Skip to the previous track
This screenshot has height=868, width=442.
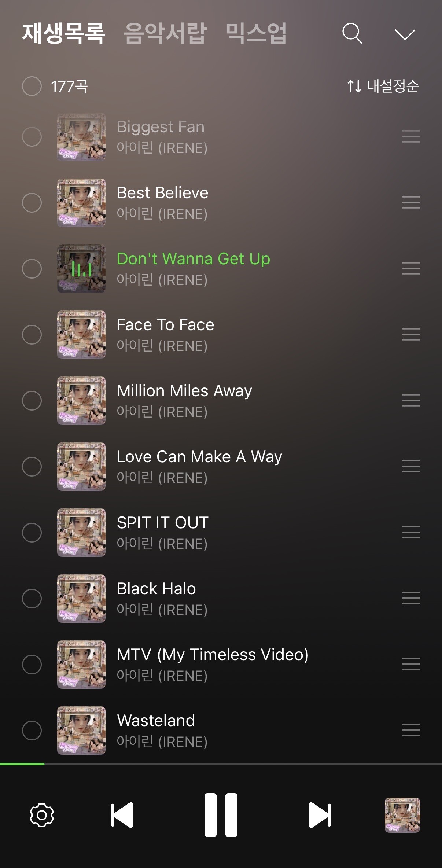click(122, 815)
